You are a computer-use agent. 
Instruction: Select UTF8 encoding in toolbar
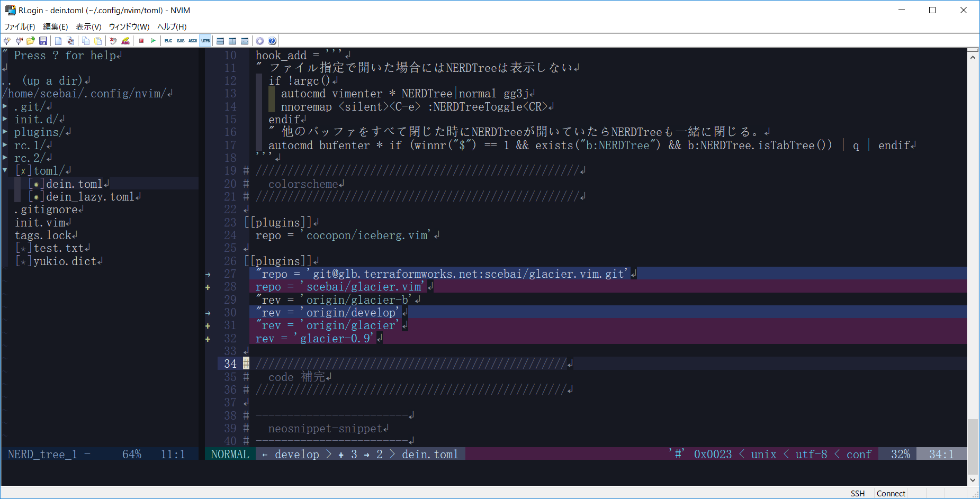click(205, 41)
